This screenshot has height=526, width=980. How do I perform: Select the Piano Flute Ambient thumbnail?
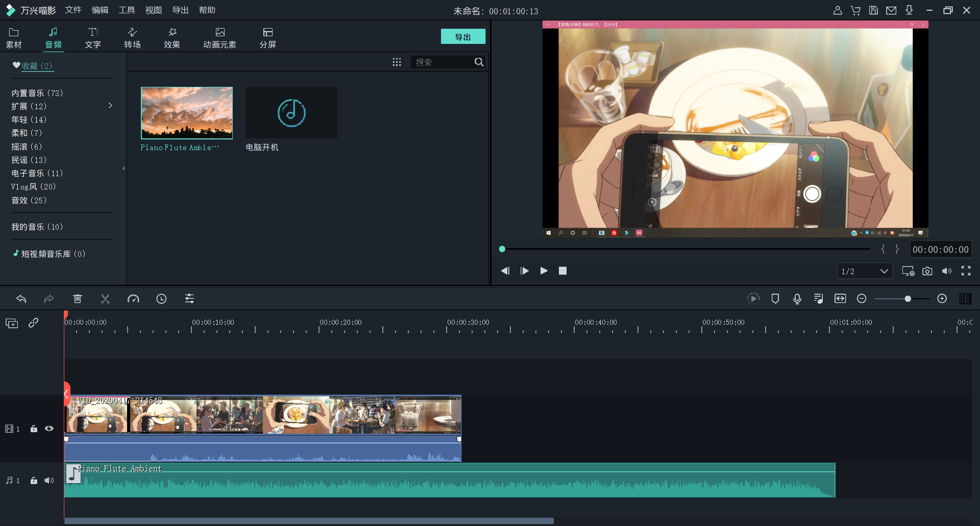[187, 113]
